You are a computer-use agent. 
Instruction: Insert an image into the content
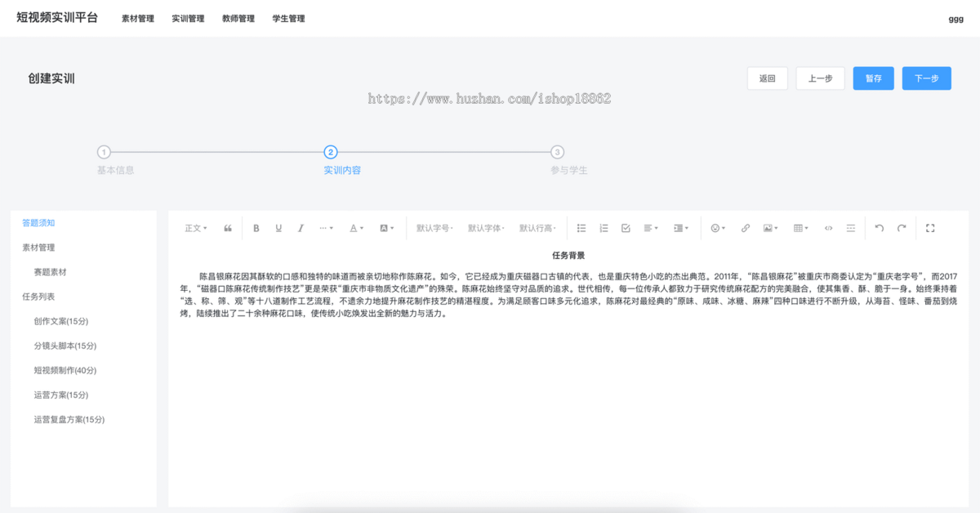point(768,228)
